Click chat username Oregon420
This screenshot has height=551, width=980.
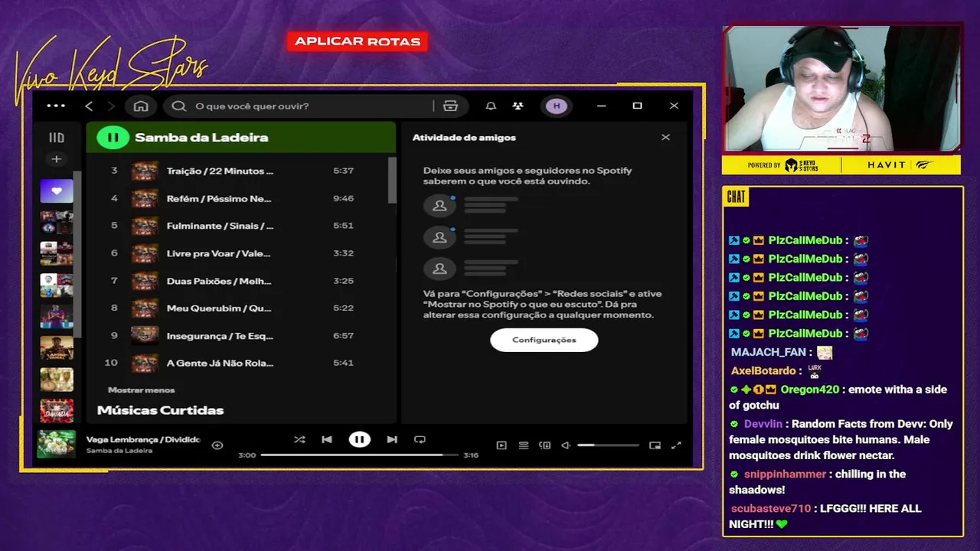(810, 390)
